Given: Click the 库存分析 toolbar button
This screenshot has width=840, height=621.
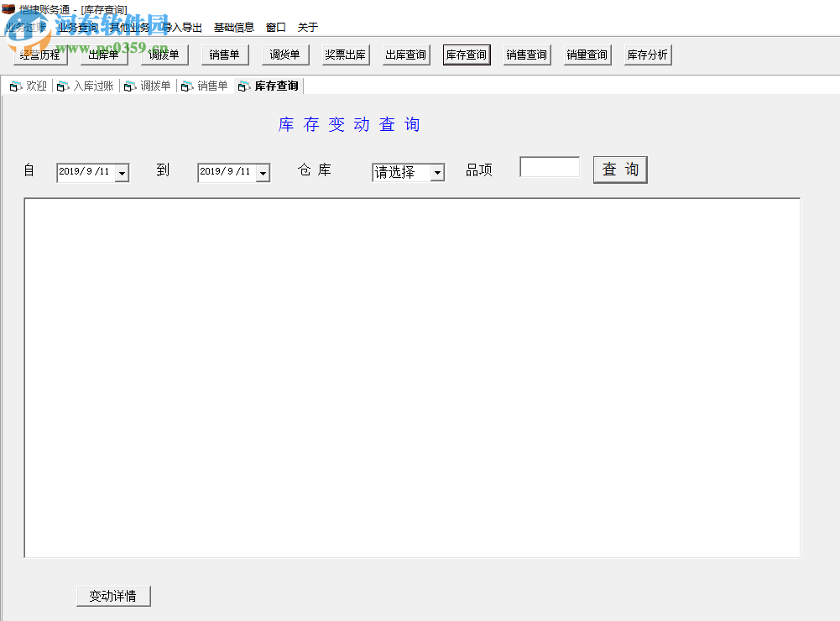Looking at the screenshot, I should coord(648,55).
